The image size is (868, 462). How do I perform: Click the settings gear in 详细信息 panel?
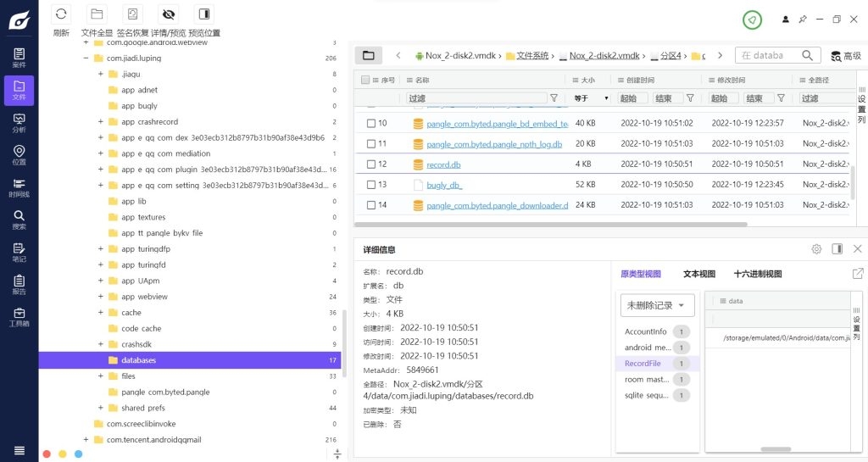pos(816,249)
